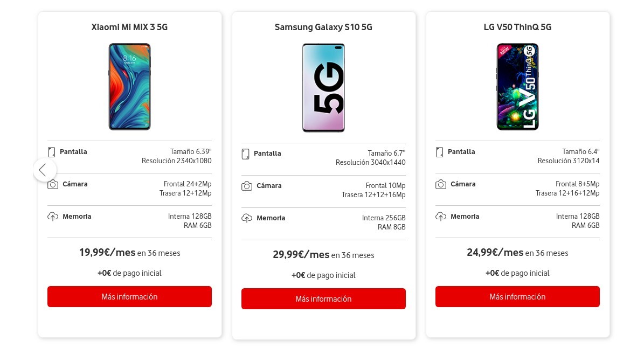
Task: Click the Memoria cloud icon for Samsung
Action: click(247, 218)
